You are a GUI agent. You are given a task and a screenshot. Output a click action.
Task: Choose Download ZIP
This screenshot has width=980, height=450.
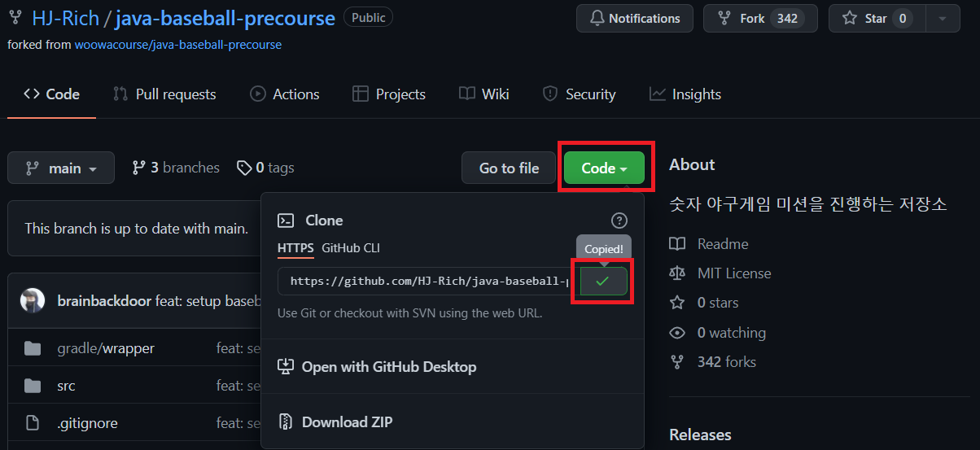pos(335,422)
